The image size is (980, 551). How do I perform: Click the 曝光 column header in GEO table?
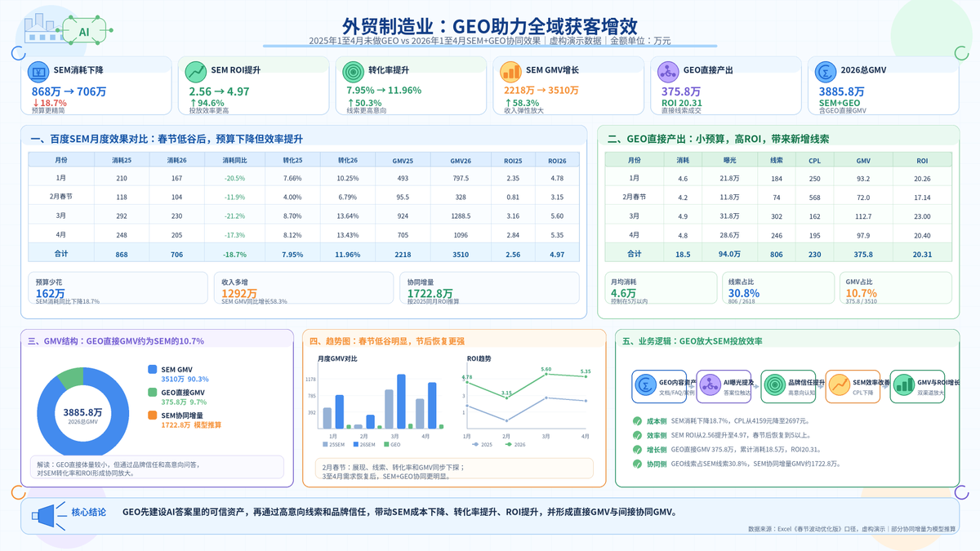click(729, 161)
